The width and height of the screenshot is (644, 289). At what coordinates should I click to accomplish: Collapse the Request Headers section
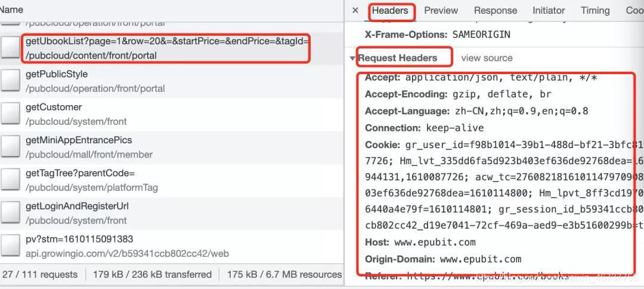pyautogui.click(x=352, y=59)
